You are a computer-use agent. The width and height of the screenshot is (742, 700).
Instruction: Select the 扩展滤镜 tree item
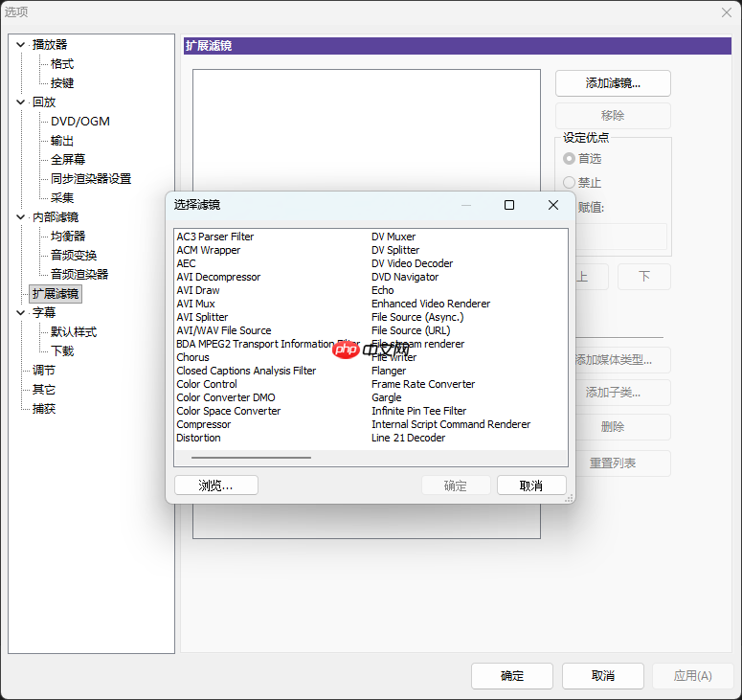(56, 293)
